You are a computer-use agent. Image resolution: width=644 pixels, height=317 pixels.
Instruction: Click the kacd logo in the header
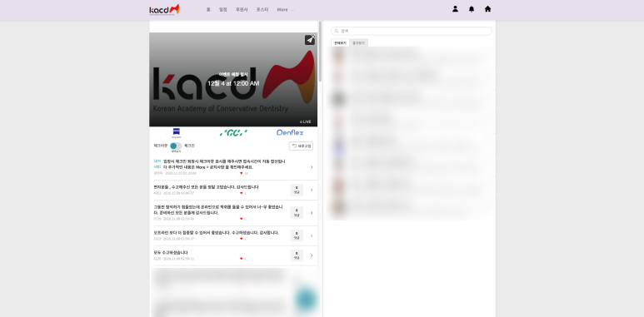pyautogui.click(x=164, y=9)
